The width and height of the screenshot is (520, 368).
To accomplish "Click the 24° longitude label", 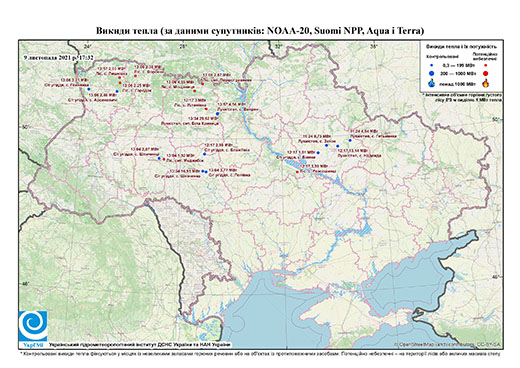I will pos(88,47).
